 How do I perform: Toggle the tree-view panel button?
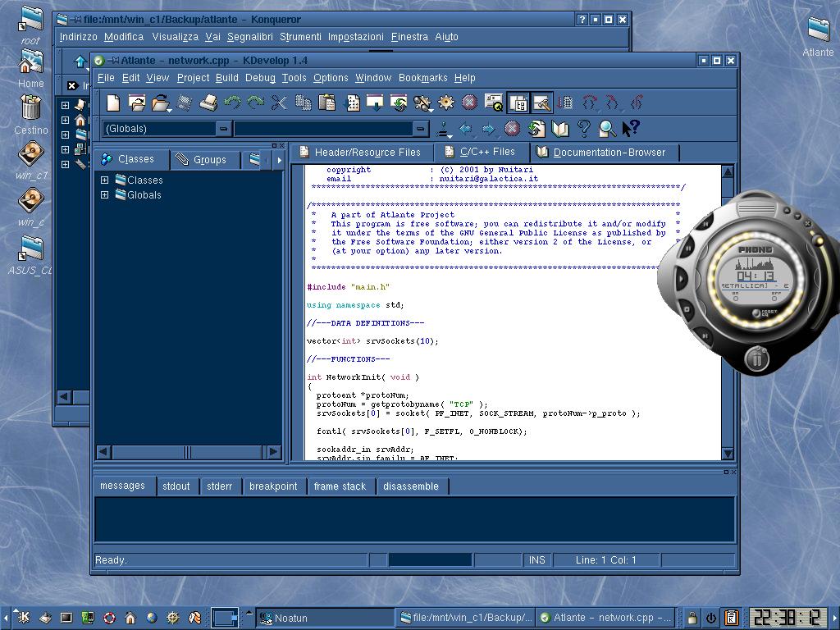pyautogui.click(x=518, y=103)
